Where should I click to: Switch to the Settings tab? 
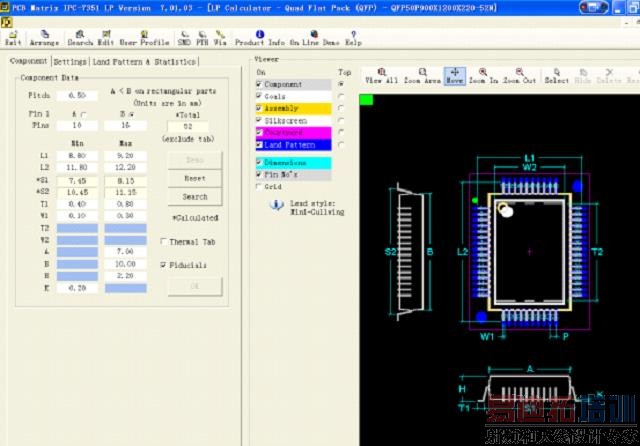70,61
